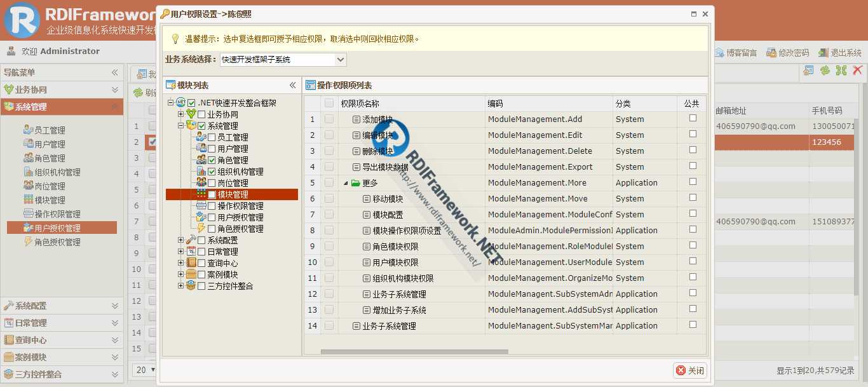Image resolution: width=868 pixels, height=387 pixels.
Task: Collapse the 系统管理 node in the module tree
Action: [180, 126]
